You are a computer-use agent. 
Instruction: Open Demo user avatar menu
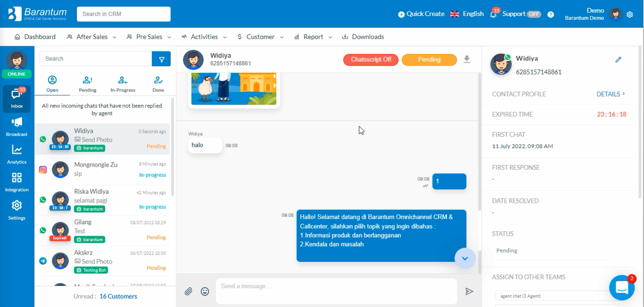(x=616, y=14)
